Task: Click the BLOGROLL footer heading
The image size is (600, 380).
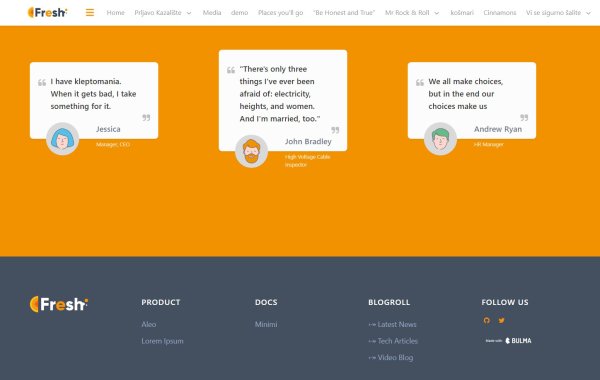Action: (389, 302)
